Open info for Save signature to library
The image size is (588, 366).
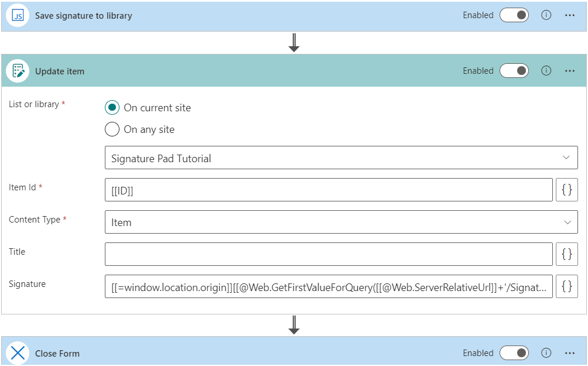click(x=546, y=16)
